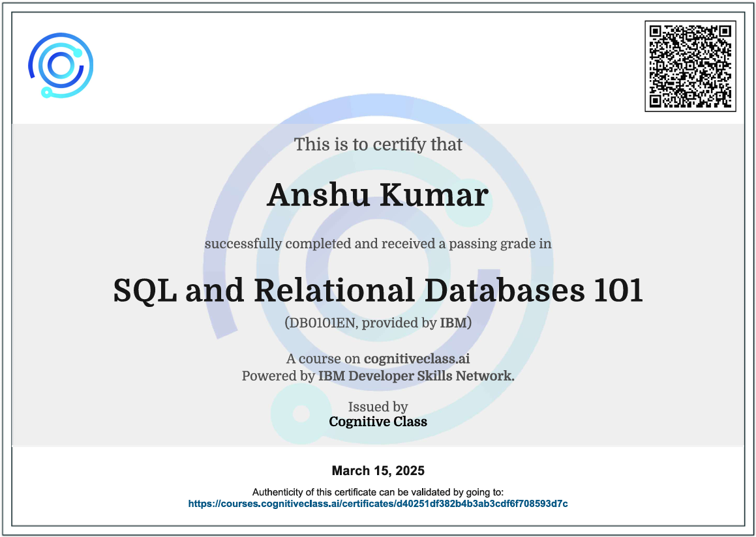Click the 'Cognitive Class' issuer name
This screenshot has height=537, width=756.
point(378,422)
